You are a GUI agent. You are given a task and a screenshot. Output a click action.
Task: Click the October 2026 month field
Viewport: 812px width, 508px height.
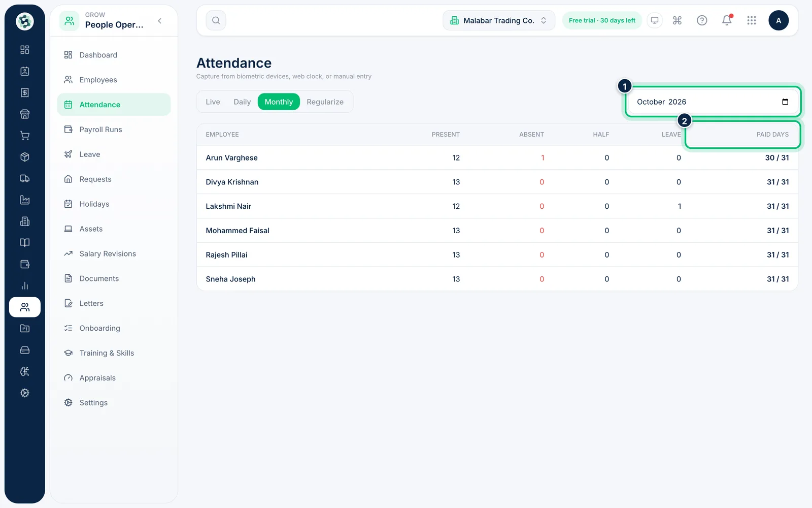(713, 102)
